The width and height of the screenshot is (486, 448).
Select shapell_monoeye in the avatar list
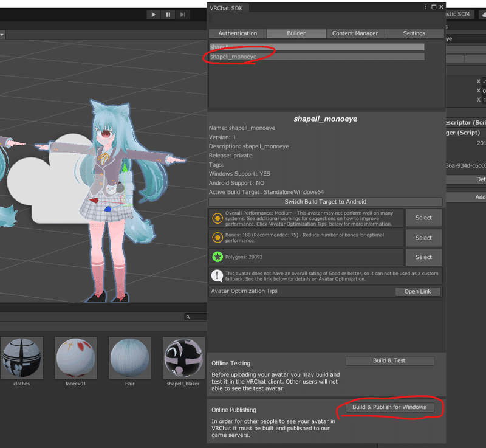click(x=317, y=57)
